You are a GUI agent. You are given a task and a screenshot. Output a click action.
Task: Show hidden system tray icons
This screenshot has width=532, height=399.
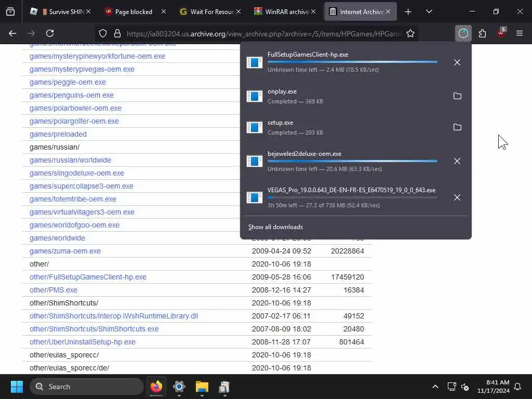click(x=435, y=387)
